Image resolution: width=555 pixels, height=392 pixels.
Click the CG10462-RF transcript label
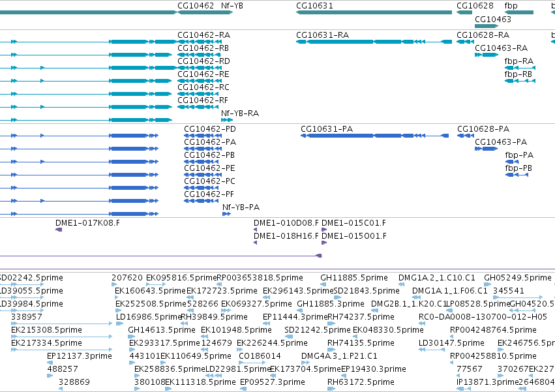point(203,100)
